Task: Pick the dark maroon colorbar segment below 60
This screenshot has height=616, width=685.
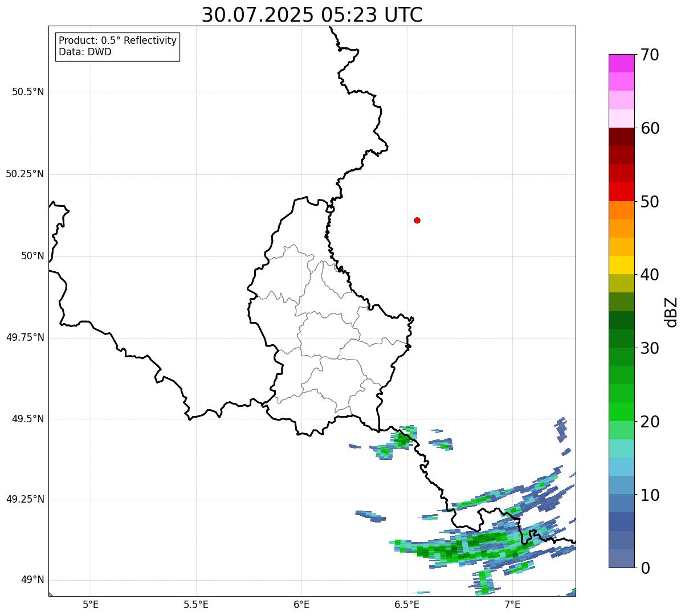Action: click(x=621, y=137)
